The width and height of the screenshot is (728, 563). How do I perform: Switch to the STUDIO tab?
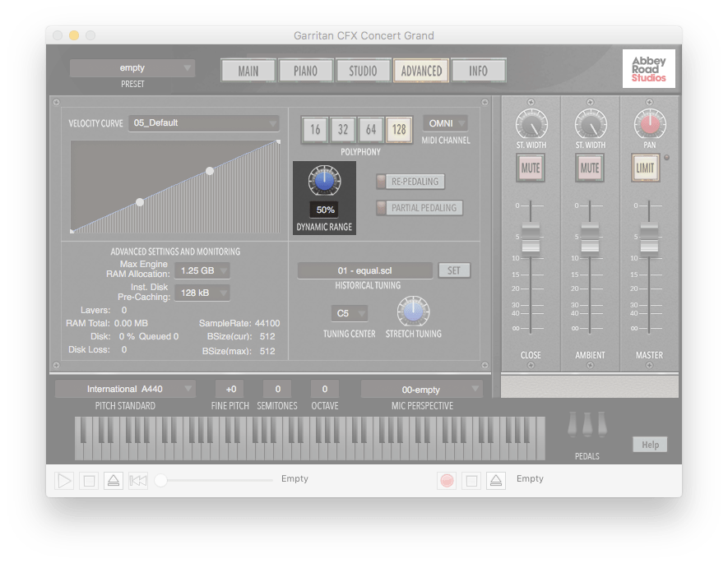point(363,71)
